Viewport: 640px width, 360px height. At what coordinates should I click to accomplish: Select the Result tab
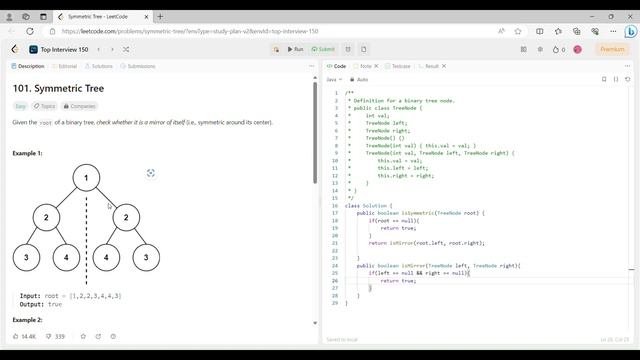point(428,66)
